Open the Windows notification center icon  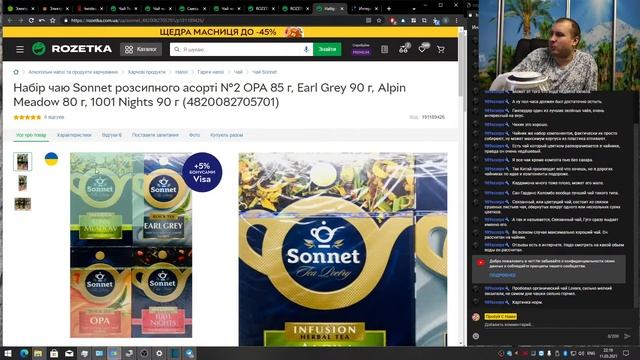[627, 353]
